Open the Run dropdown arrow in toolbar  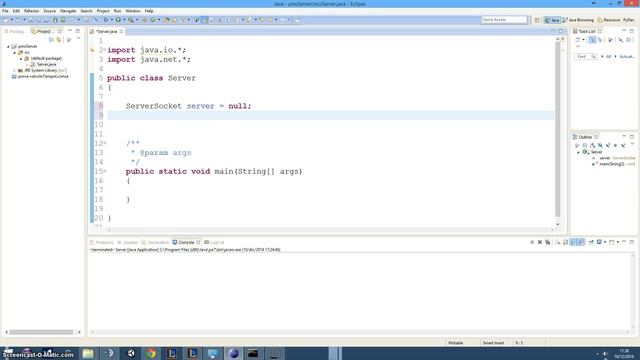124,20
